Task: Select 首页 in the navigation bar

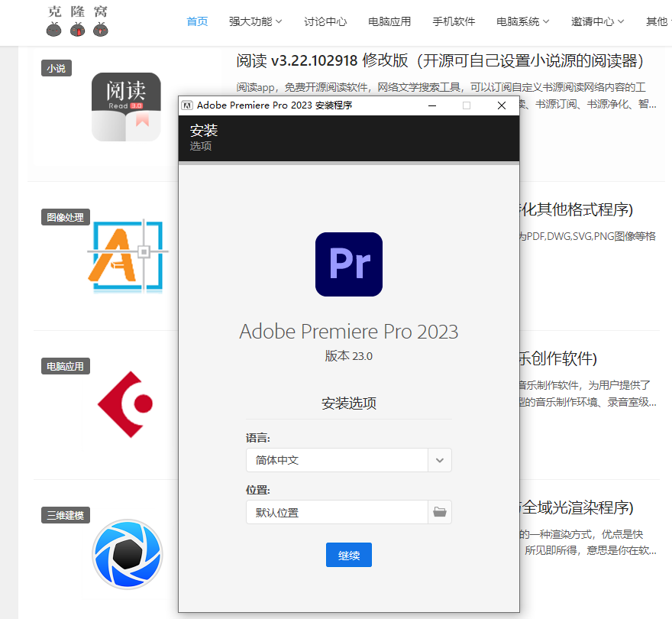Action: click(196, 22)
